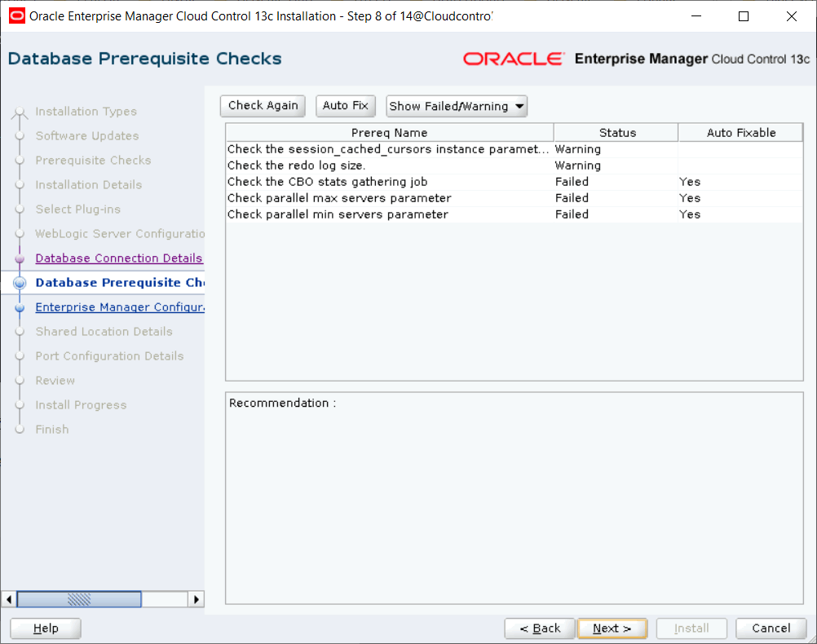Cancel the installation

point(771,629)
